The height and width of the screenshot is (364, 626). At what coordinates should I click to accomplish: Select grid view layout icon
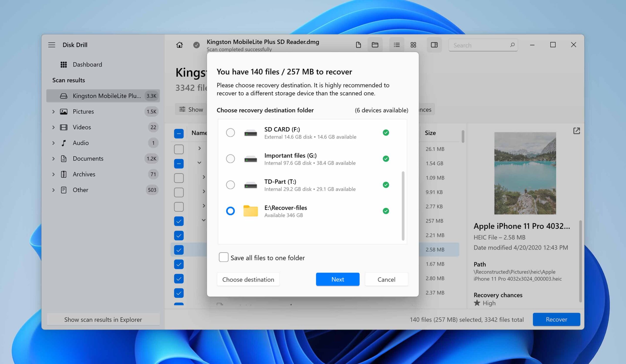tap(413, 45)
